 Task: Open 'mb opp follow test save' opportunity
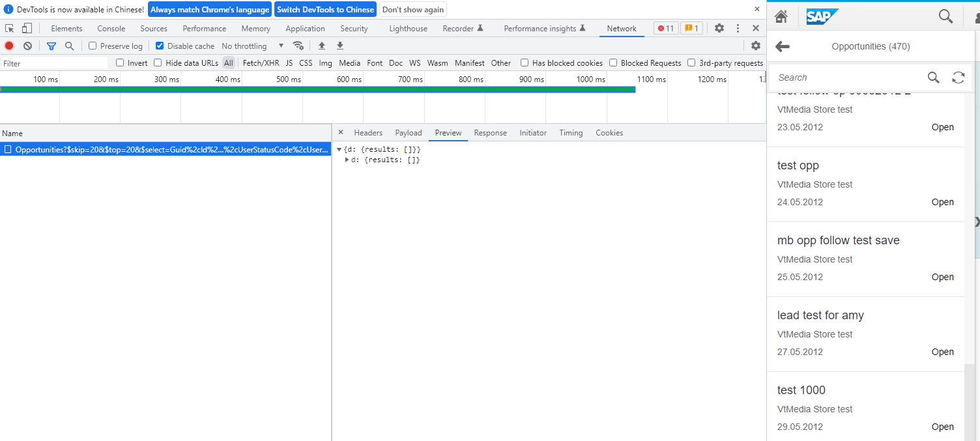coord(865,259)
